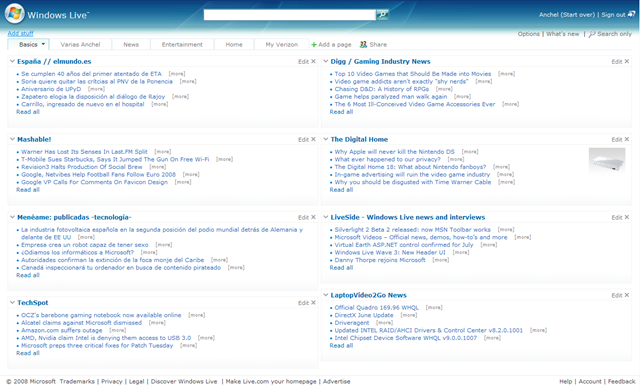The height and width of the screenshot is (389, 640).
Task: Edit the LiveSide module
Action: coord(617,218)
